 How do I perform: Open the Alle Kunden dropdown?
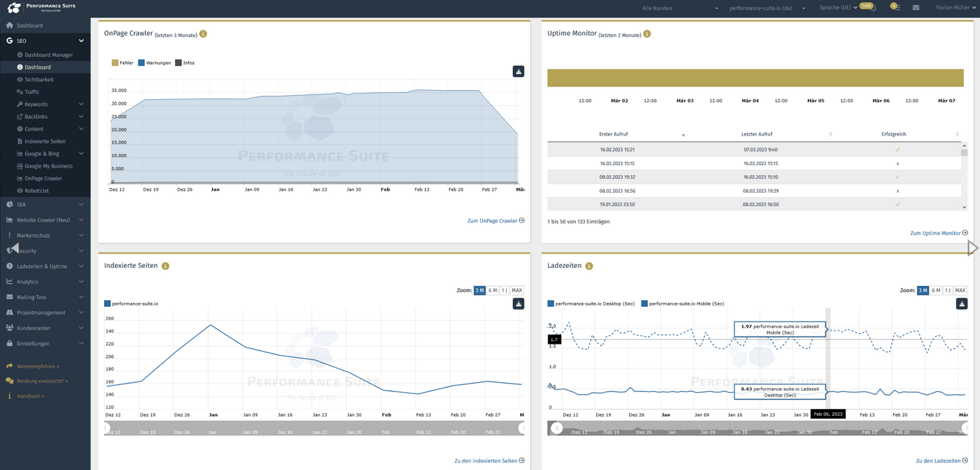tap(679, 8)
